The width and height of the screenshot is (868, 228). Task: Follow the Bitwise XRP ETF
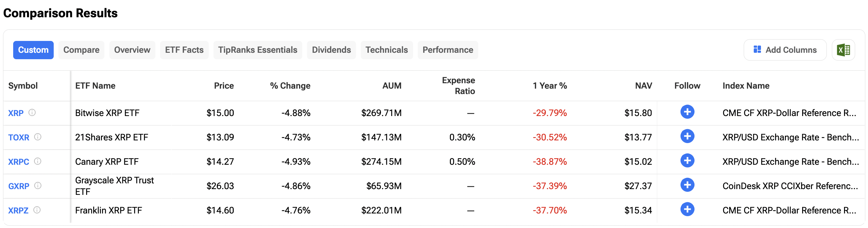(x=687, y=112)
